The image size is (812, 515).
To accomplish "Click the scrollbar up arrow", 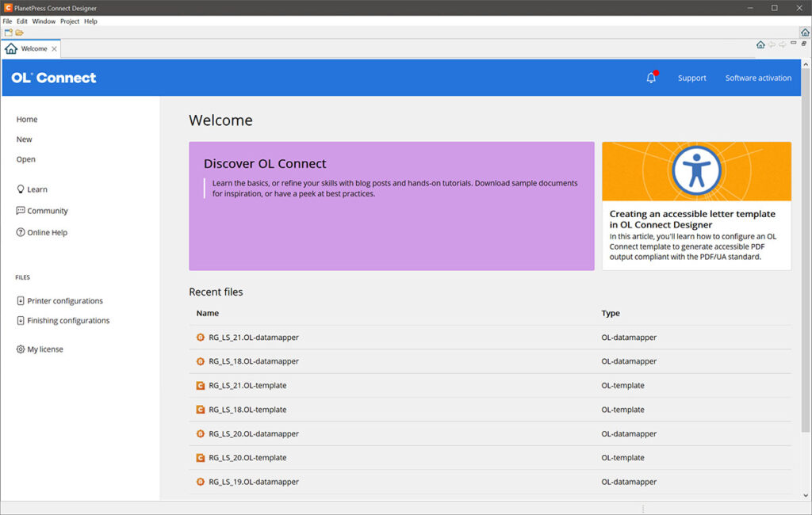I will [806, 63].
